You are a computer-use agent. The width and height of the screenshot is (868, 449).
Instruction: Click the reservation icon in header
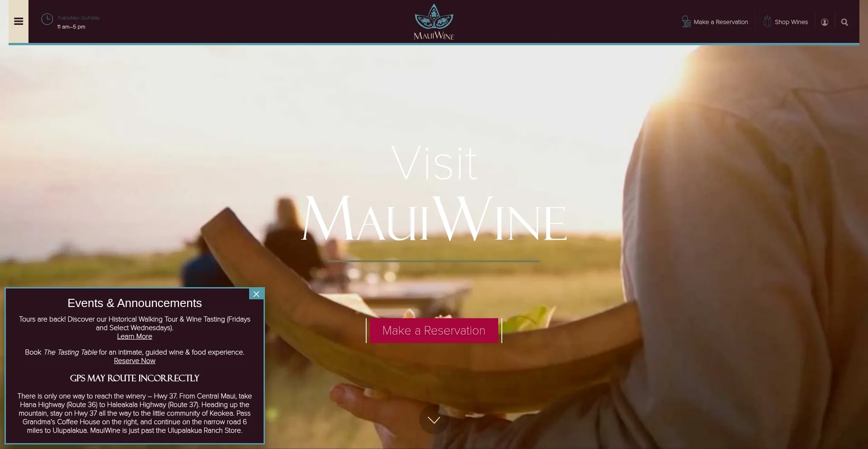tap(686, 22)
